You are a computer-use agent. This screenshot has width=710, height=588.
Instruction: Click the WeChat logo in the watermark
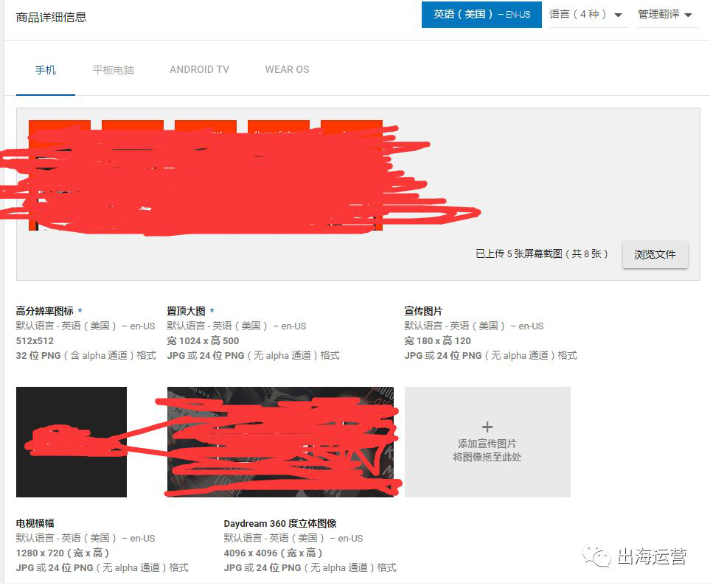(597, 556)
